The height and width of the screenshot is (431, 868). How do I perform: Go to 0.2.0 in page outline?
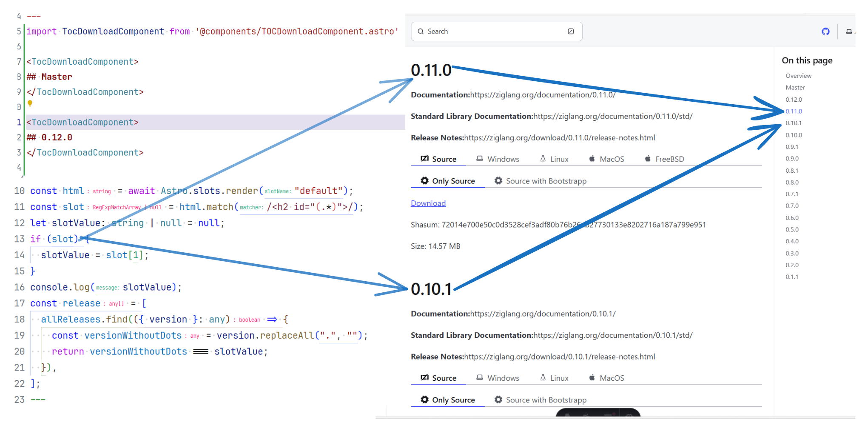pos(792,265)
